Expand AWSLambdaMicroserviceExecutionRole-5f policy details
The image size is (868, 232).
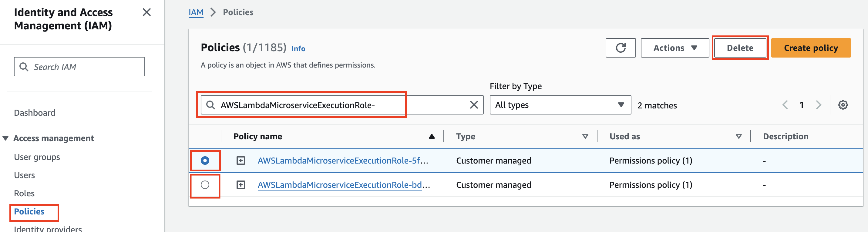(241, 161)
